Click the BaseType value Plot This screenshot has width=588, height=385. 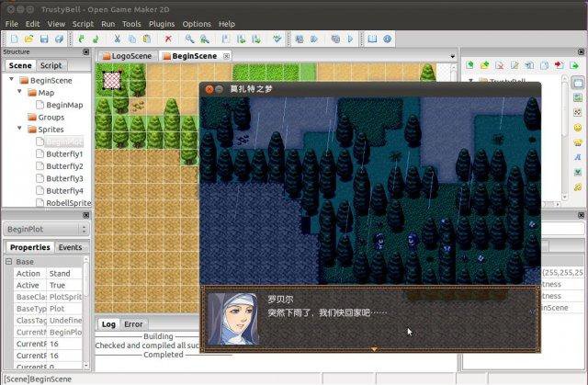point(65,309)
